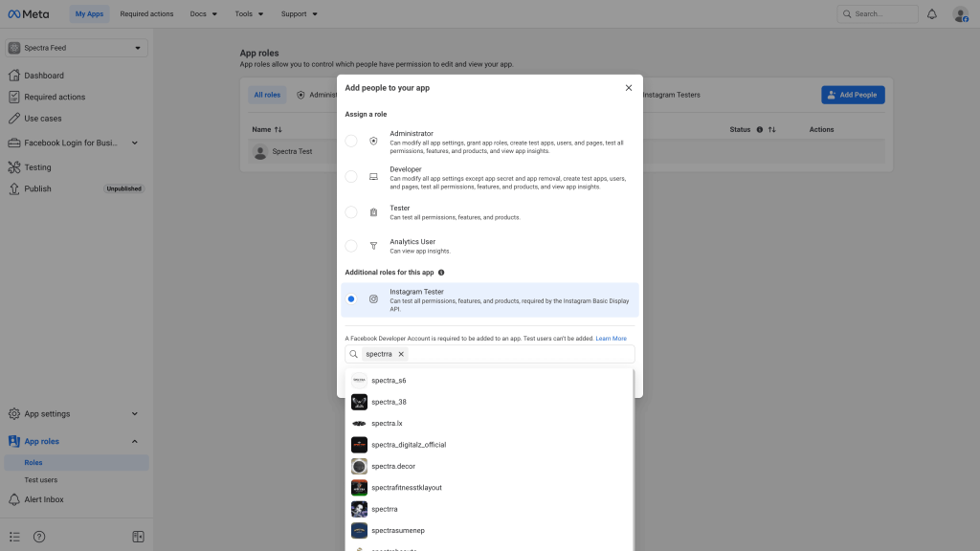Open Support dropdown menu

pyautogui.click(x=299, y=13)
